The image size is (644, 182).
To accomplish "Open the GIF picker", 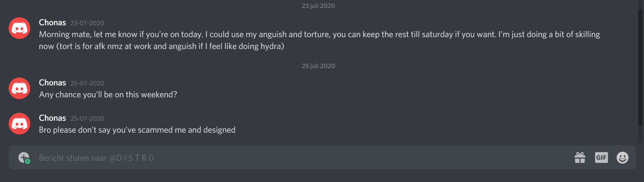I will coord(601,157).
